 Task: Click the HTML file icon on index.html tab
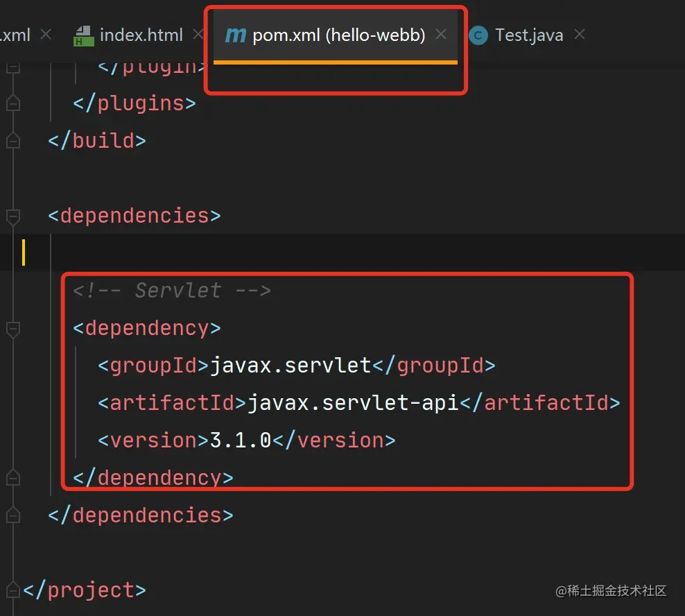[83, 36]
